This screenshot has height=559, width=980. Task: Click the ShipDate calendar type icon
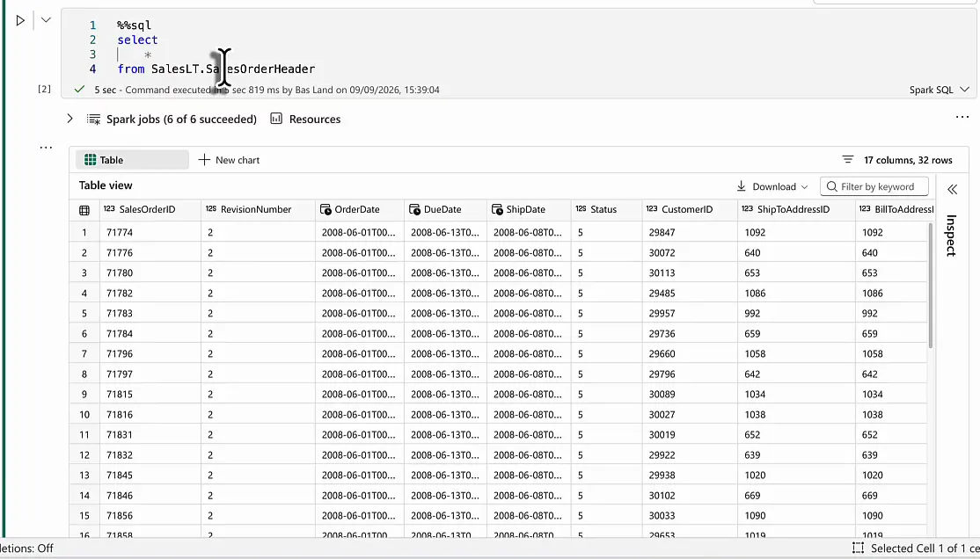(x=497, y=209)
